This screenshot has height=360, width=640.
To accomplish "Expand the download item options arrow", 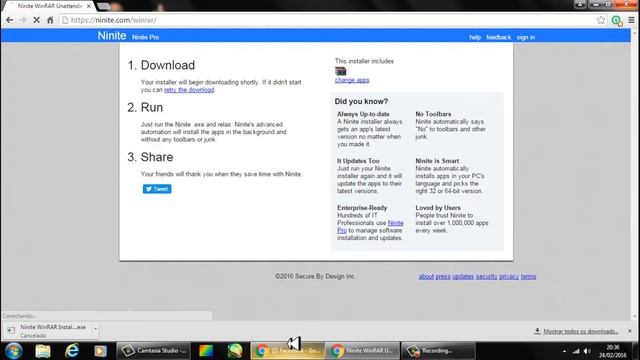I will click(x=96, y=329).
